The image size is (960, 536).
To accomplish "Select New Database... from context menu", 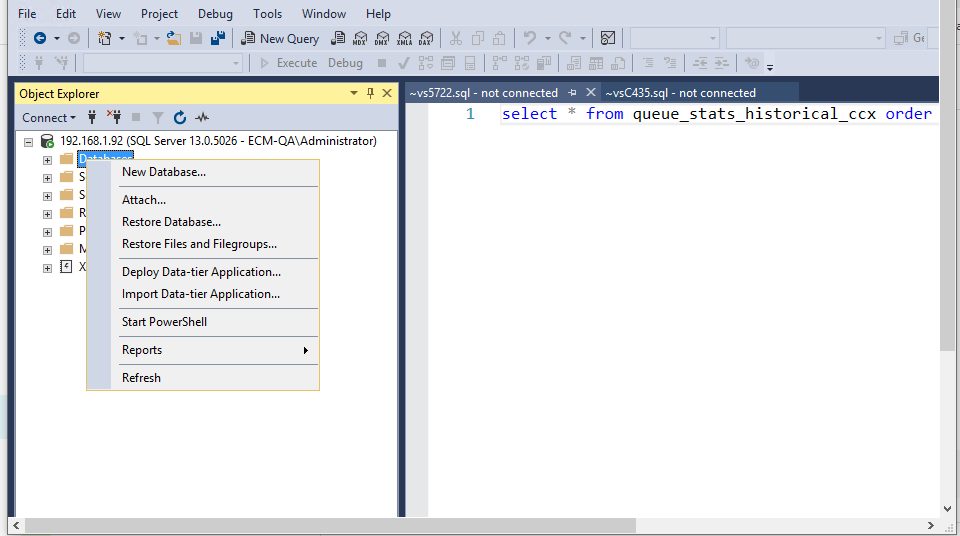I will 164,172.
